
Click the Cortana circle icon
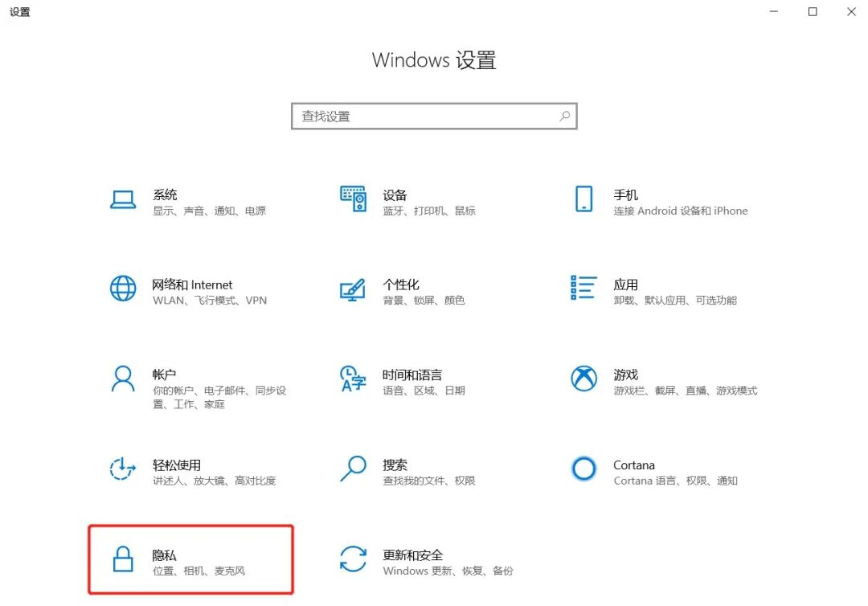[584, 469]
